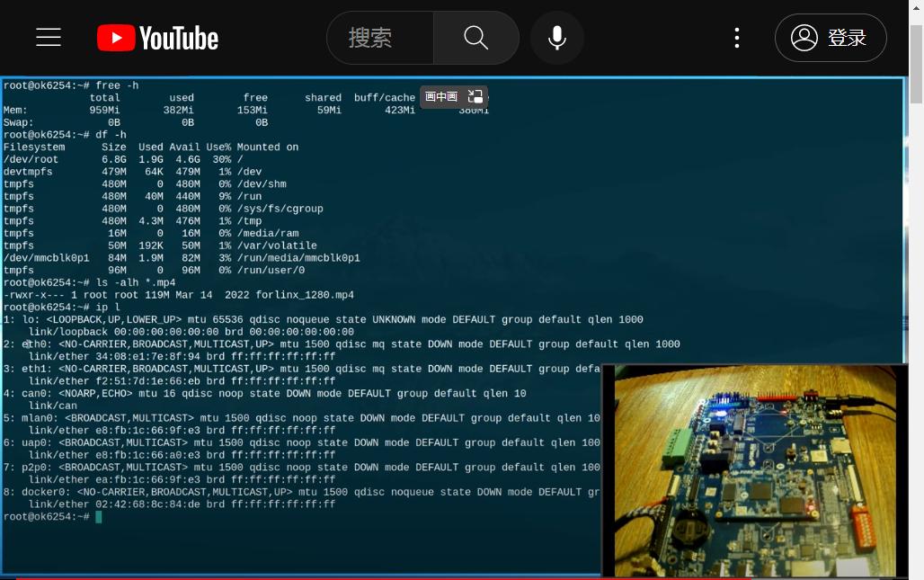Open the three-dot settings menu
The height and width of the screenshot is (580, 924).
click(737, 38)
